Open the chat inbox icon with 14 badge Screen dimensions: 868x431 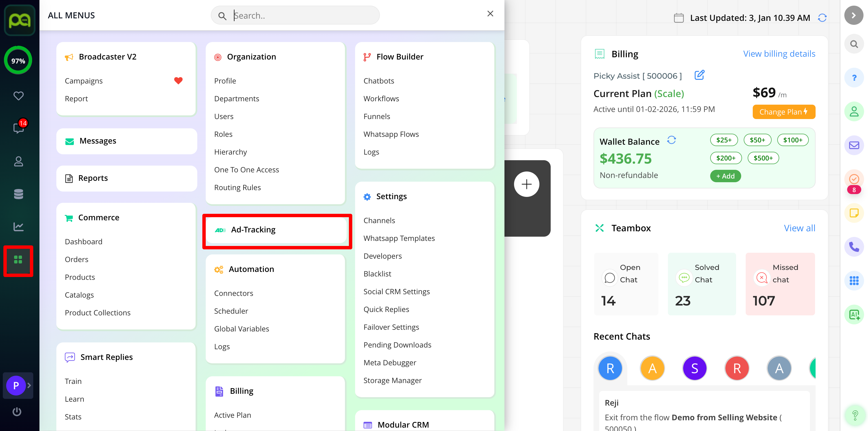(18, 128)
